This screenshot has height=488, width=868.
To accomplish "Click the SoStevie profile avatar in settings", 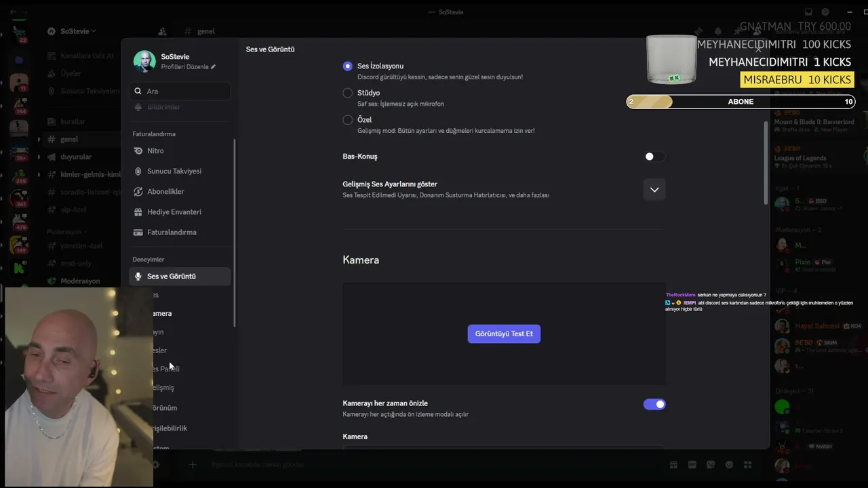I will (144, 62).
